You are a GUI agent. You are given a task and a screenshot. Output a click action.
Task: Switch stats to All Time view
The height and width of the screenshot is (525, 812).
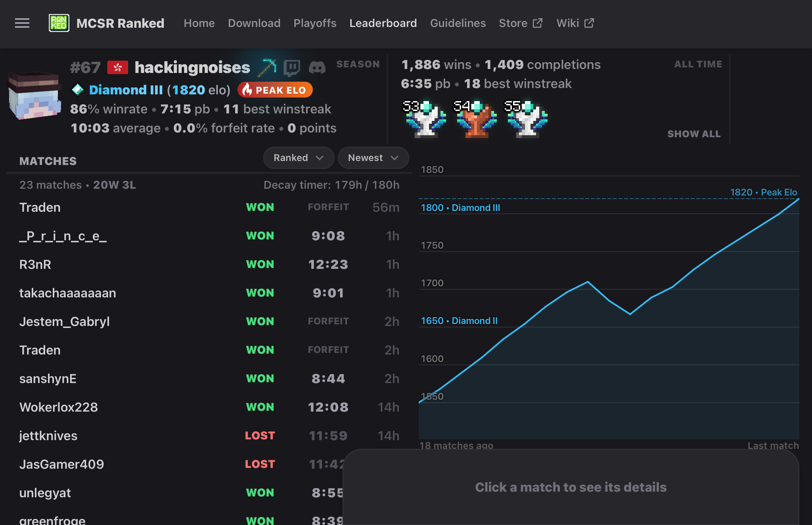pos(698,64)
